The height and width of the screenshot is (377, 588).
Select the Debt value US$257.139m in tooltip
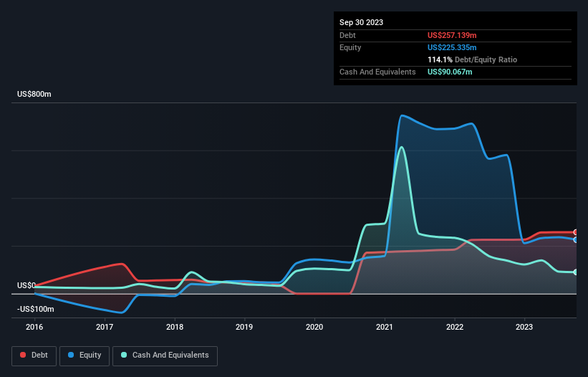point(452,35)
